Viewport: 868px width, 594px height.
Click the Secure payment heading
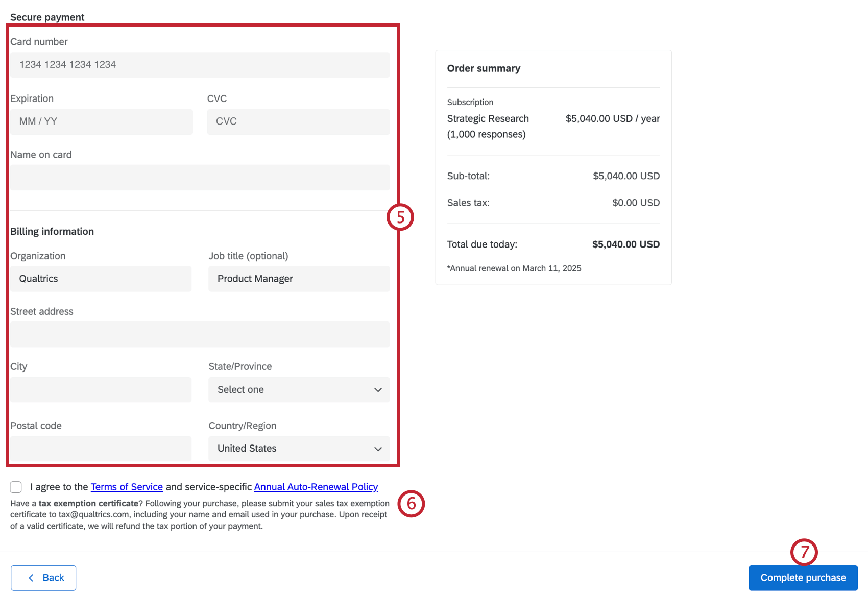(x=47, y=17)
